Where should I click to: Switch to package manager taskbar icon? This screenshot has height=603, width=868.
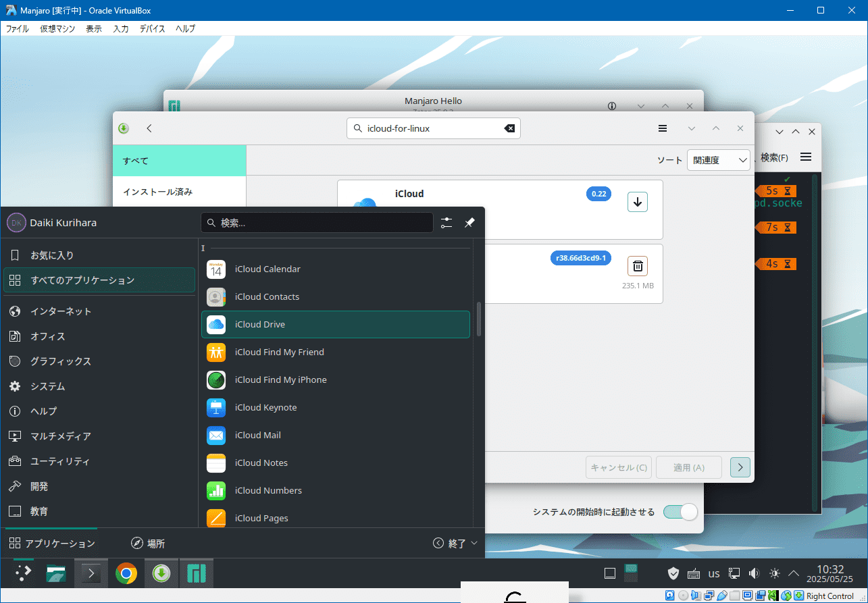161,573
